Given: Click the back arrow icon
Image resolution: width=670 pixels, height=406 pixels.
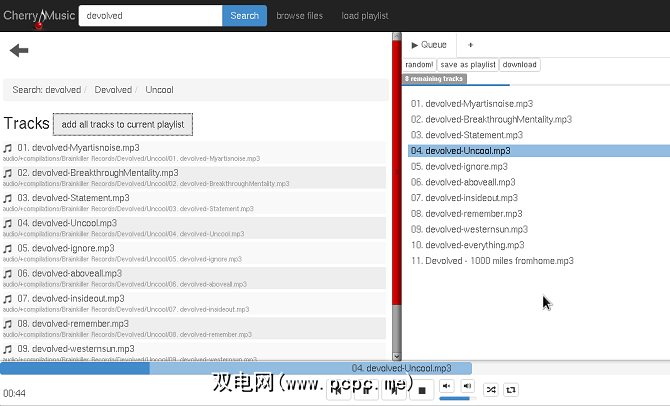Looking at the screenshot, I should tap(19, 50).
